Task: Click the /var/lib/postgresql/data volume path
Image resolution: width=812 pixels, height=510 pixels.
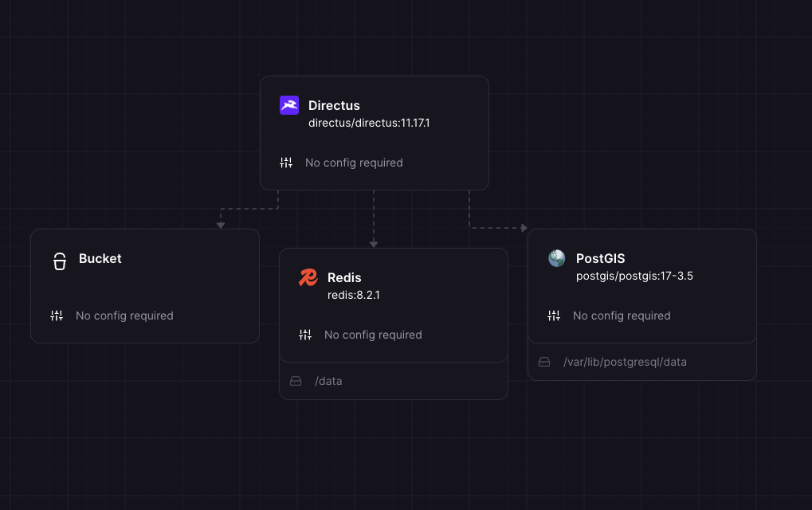Action: (x=626, y=362)
